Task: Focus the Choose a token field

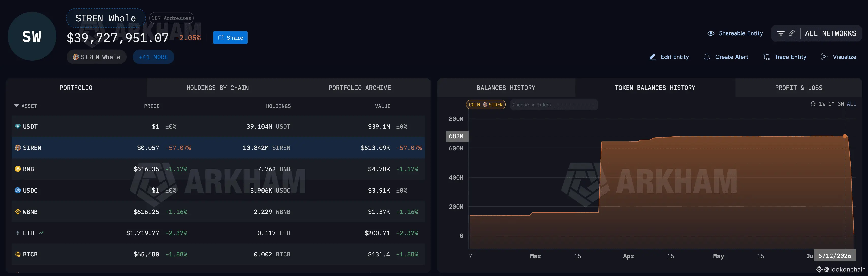Action: pos(554,105)
